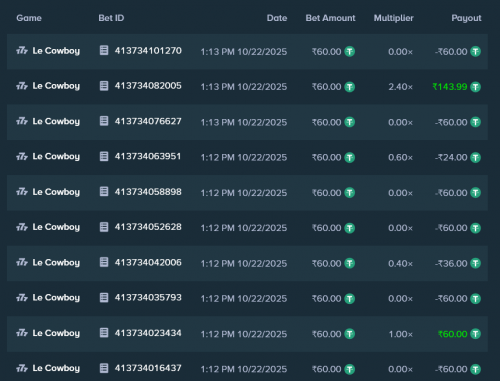500x381 pixels.
Task: Open Le Cowboy game link in row 413734082005
Action: [x=56, y=86]
